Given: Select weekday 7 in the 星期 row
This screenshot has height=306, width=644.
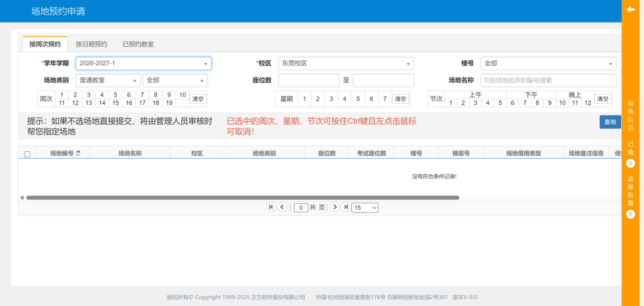Looking at the screenshot, I should pyautogui.click(x=385, y=99).
